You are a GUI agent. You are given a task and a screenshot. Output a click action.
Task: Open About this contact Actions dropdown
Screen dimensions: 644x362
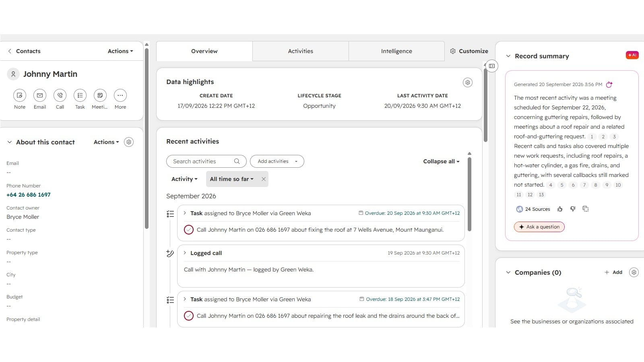point(106,142)
